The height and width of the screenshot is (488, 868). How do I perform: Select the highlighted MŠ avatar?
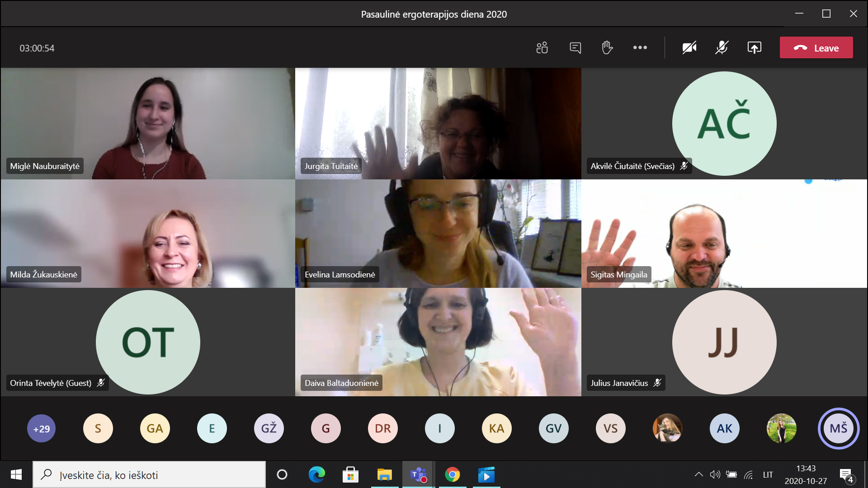click(839, 428)
